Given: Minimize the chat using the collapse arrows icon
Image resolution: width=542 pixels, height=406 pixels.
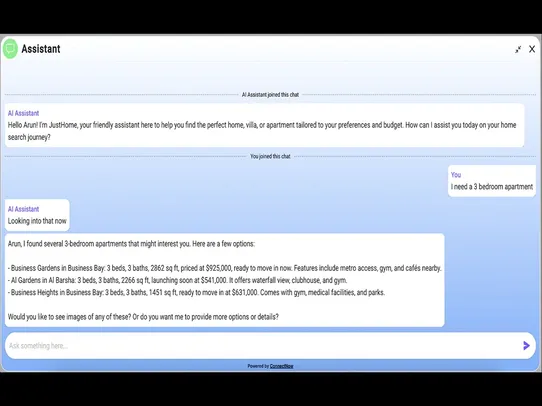Looking at the screenshot, I should point(518,49).
